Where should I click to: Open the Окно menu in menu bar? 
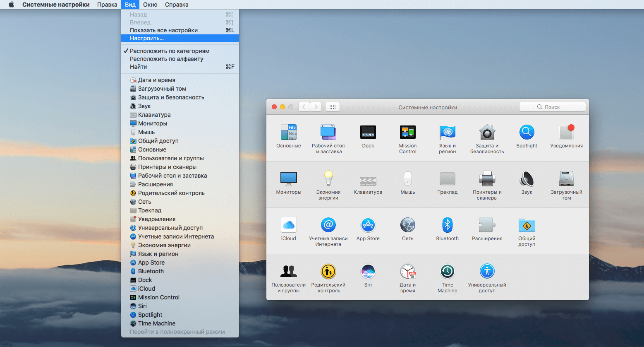pos(150,5)
